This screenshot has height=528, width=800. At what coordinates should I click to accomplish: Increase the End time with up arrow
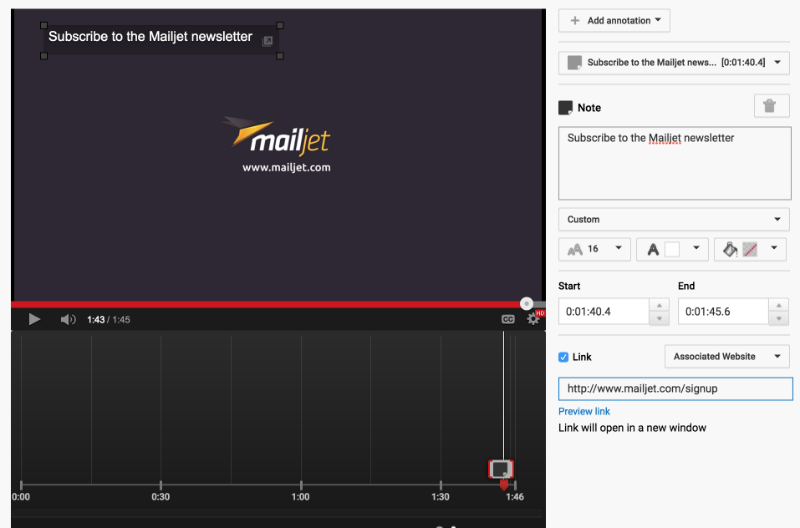[779, 305]
